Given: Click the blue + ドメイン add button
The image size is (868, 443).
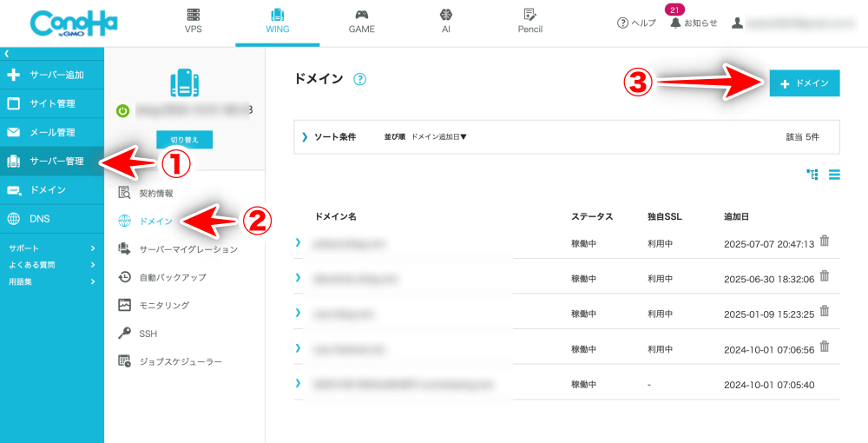Looking at the screenshot, I should [805, 83].
